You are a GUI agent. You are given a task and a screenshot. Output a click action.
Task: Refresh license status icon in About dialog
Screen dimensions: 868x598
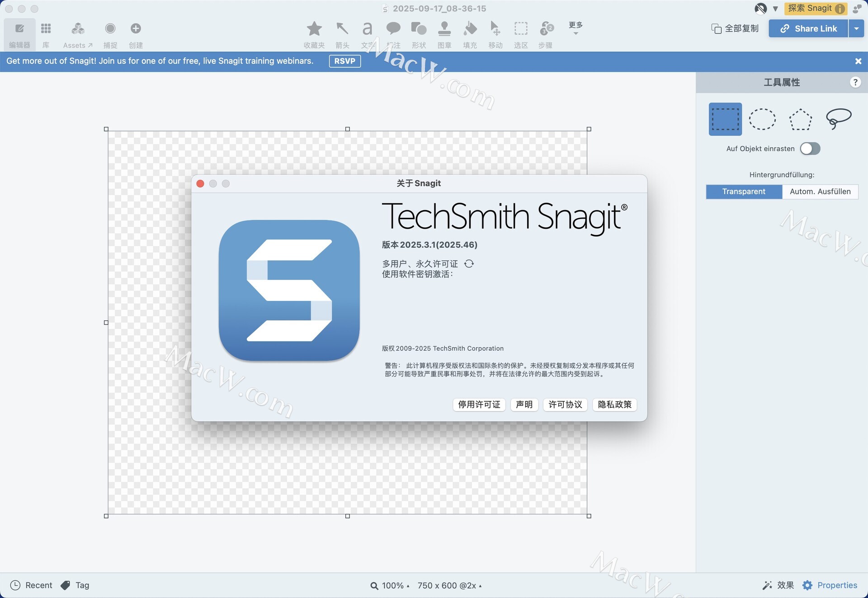coord(469,264)
